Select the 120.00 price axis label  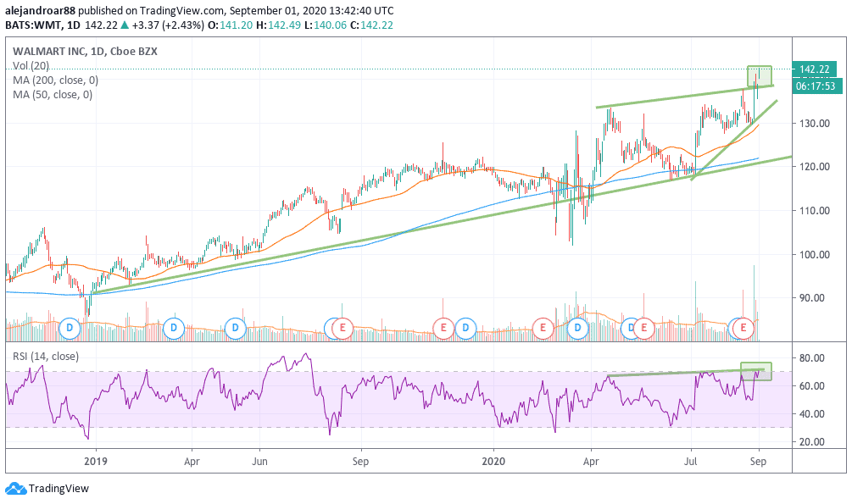815,167
